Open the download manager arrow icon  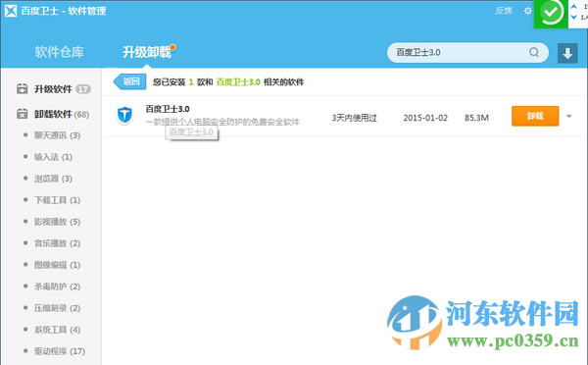tap(567, 53)
